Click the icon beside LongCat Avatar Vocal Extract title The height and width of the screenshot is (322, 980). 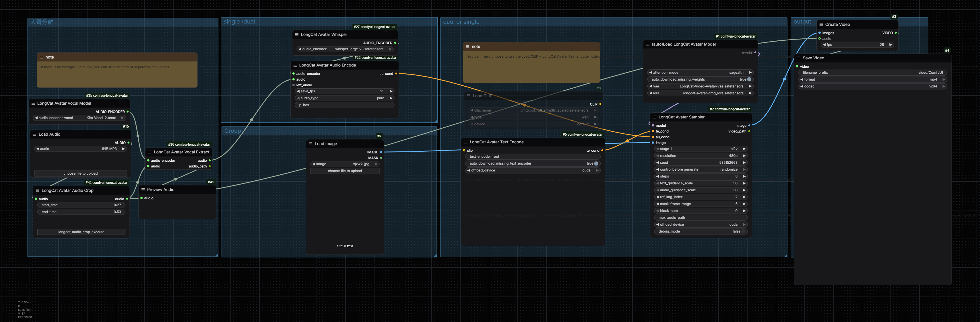tap(150, 152)
